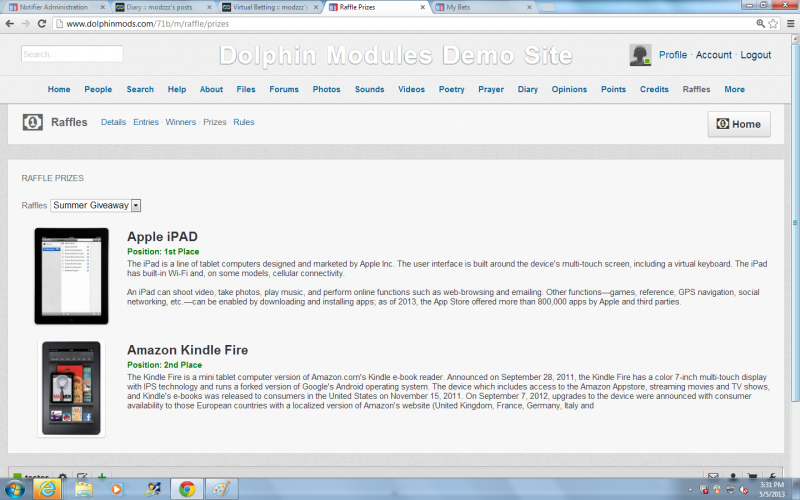Click the Home button in the Raffles header
Screen dimensions: 800x500
[x=739, y=124]
